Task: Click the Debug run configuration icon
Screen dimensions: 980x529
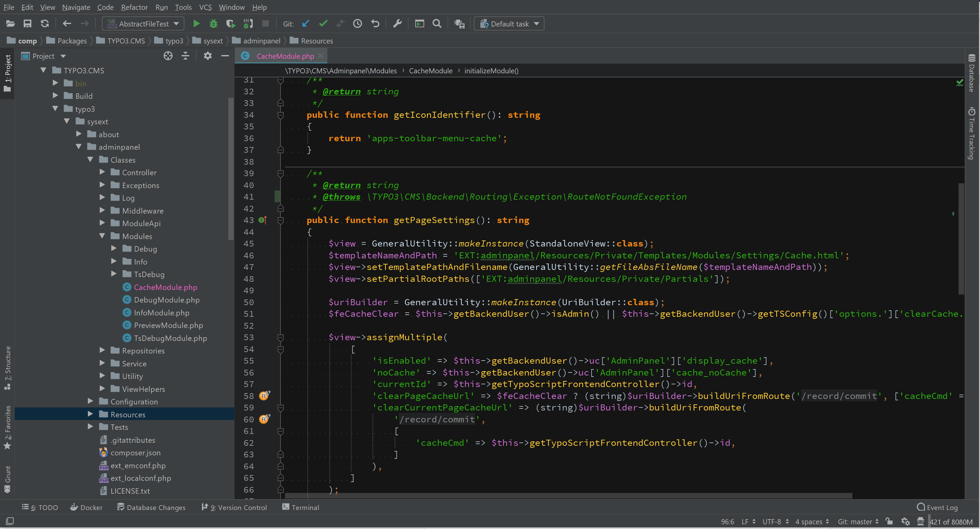Action: tap(212, 24)
